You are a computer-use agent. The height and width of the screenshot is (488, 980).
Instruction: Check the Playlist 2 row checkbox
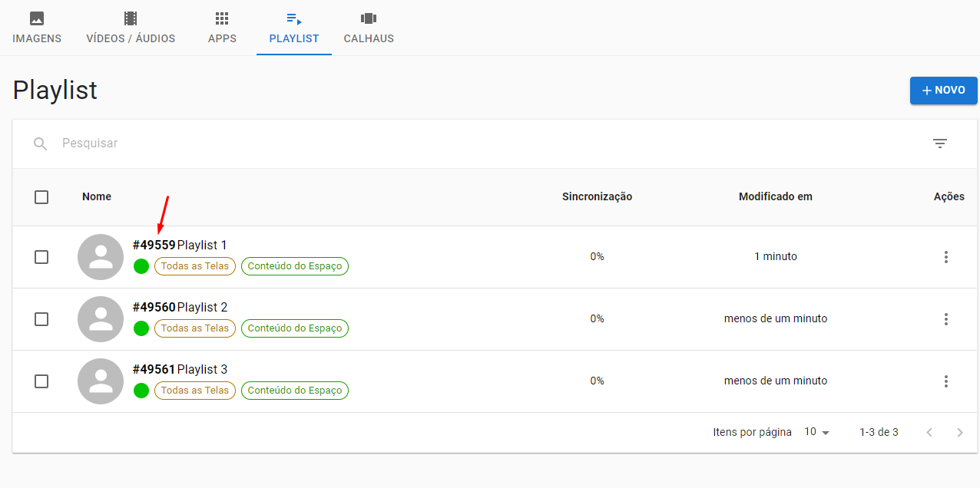41,319
